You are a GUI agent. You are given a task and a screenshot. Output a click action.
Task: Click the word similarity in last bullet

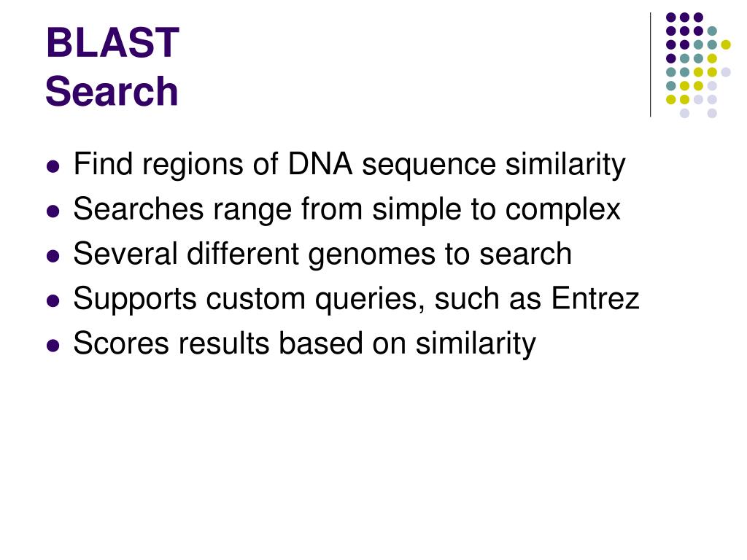click(x=476, y=344)
